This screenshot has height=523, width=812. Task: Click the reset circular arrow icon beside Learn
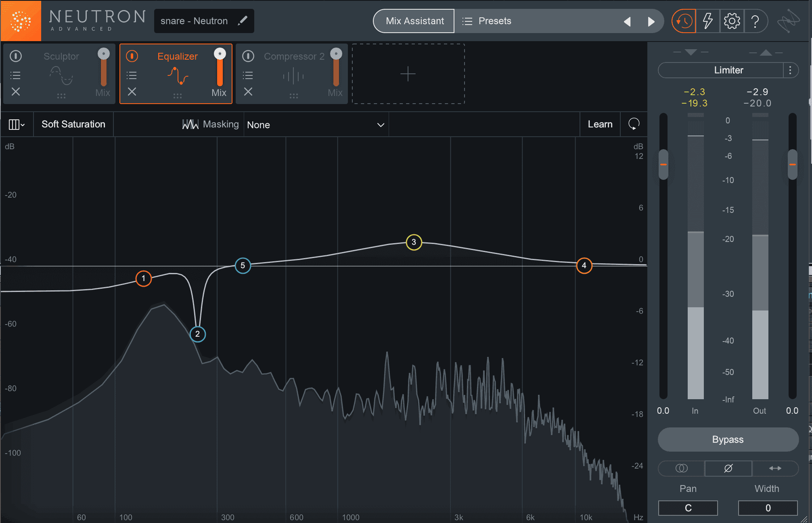(634, 124)
